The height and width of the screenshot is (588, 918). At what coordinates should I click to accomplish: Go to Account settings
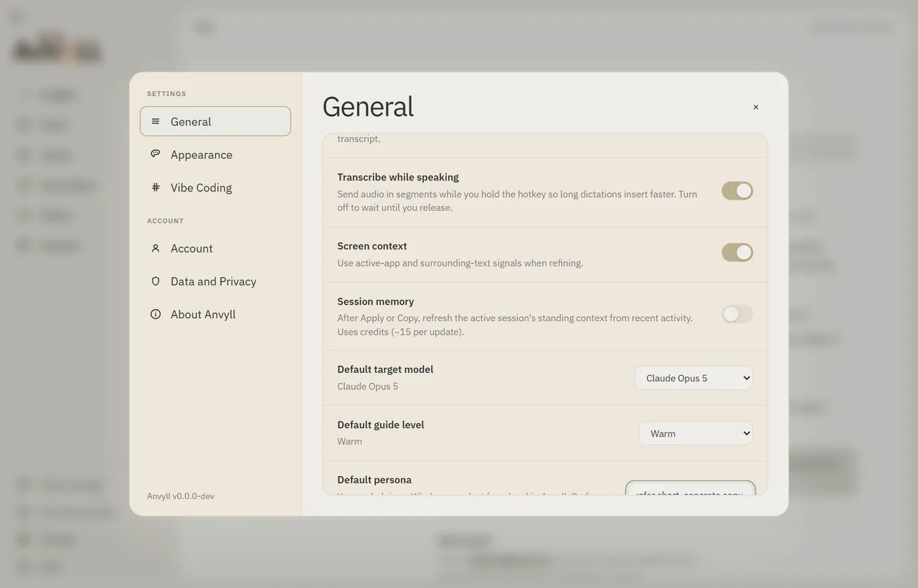point(215,248)
